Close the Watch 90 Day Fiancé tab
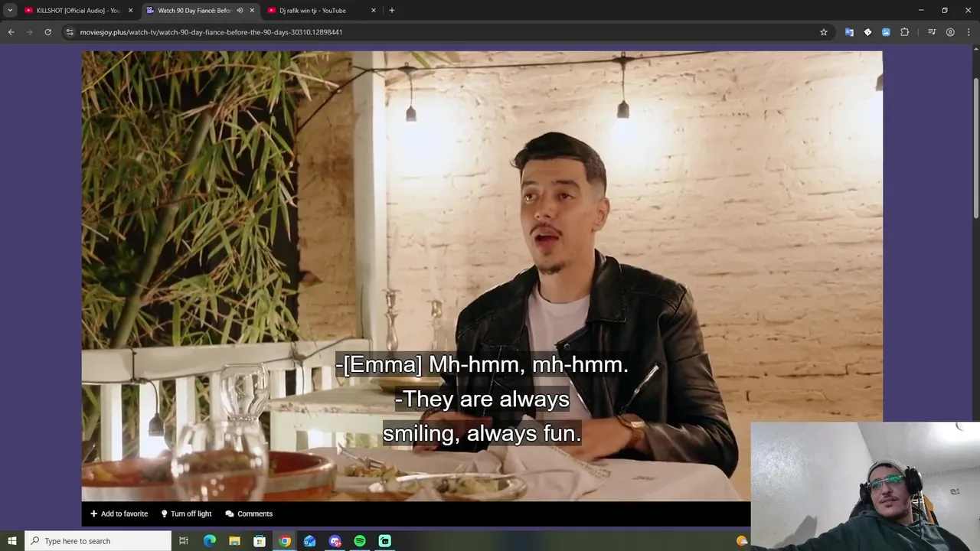 252,10
